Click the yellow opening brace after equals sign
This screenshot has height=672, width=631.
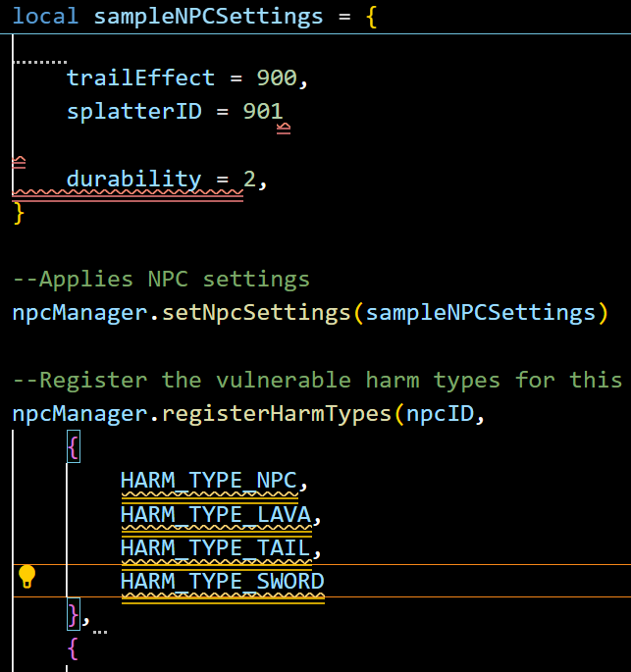click(372, 17)
